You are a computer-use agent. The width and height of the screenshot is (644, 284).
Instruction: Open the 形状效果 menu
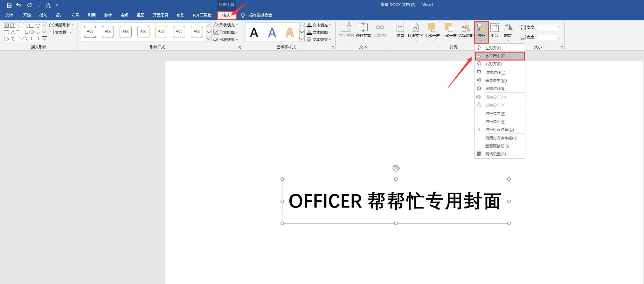225,39
